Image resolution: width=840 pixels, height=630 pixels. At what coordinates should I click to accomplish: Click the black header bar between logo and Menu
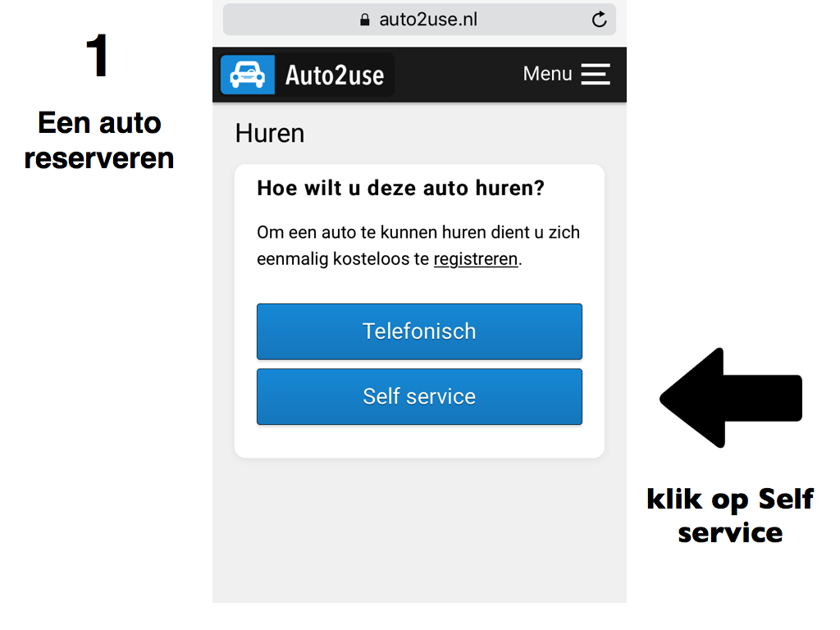coord(459,75)
